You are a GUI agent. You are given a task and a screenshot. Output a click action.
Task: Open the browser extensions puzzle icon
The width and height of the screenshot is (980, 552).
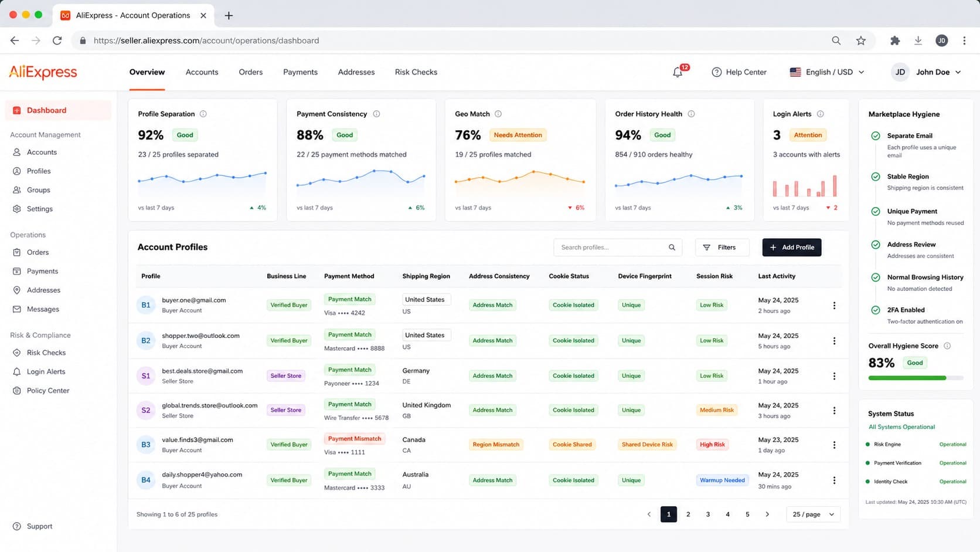[x=894, y=40]
